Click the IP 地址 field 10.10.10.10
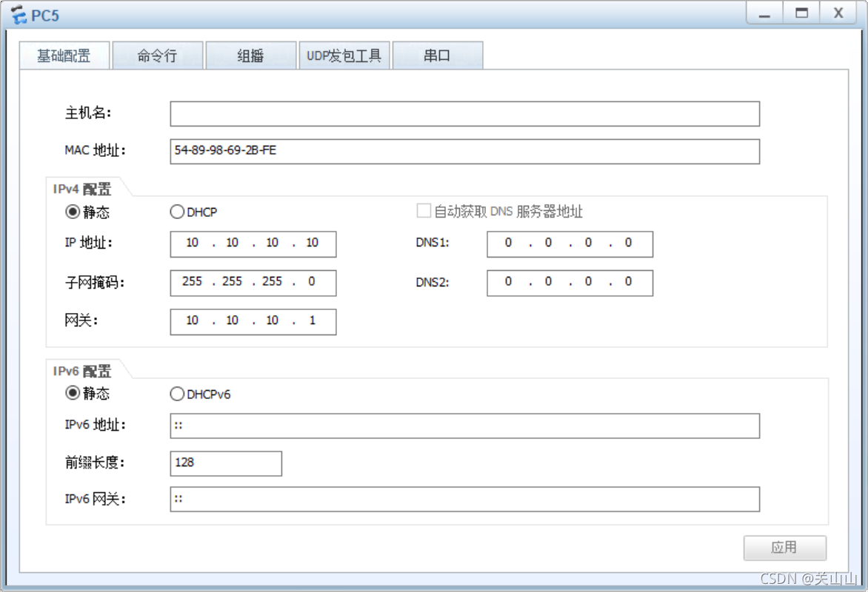The image size is (868, 592). (x=253, y=244)
